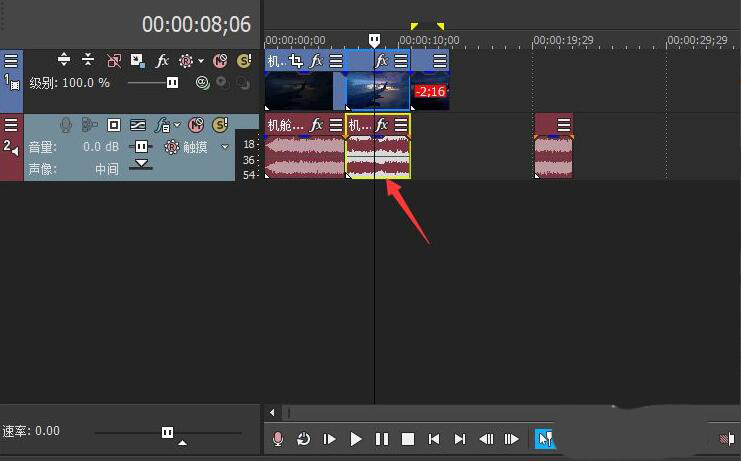Viewport: 741px width, 461px height.
Task: Mute audio track 2
Action: click(196, 125)
